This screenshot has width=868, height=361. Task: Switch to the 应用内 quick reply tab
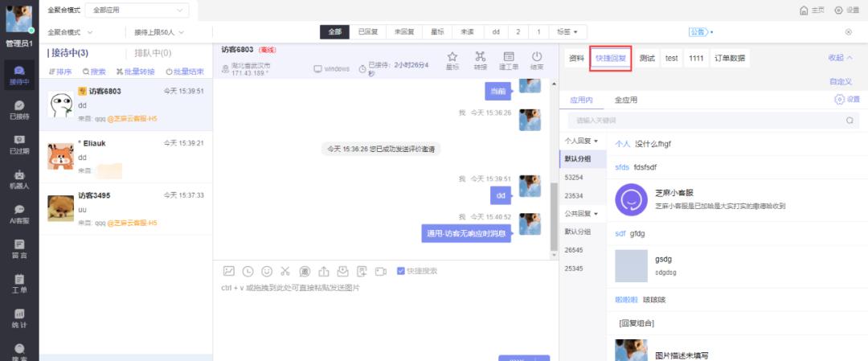click(581, 101)
